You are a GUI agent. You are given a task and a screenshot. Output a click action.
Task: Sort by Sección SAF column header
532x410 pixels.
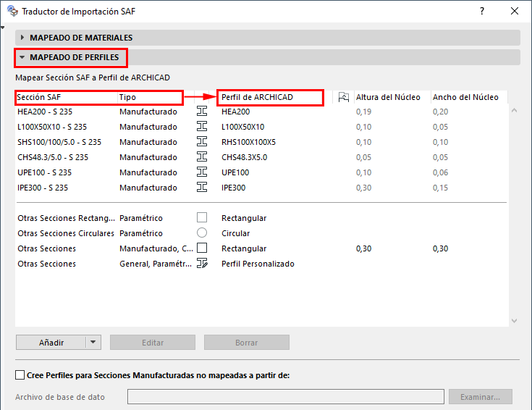(x=67, y=97)
